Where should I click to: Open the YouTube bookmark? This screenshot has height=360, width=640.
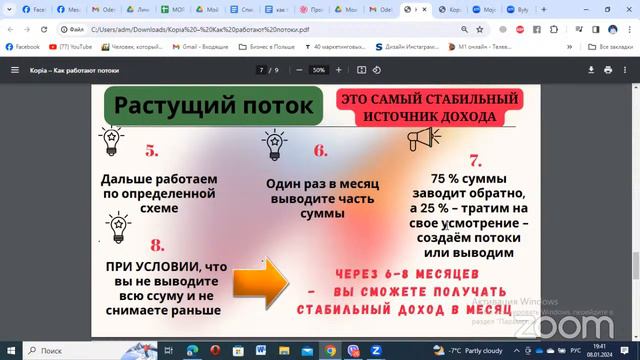click(71, 47)
